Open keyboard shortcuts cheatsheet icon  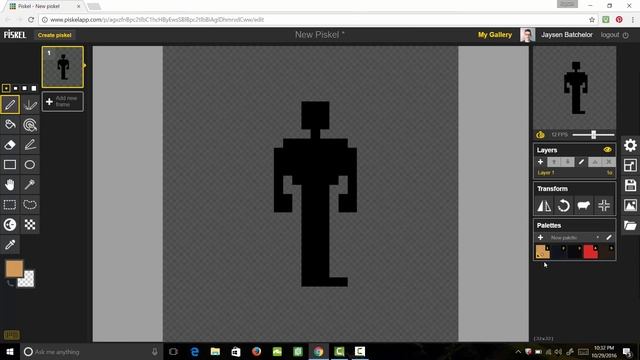click(11, 335)
